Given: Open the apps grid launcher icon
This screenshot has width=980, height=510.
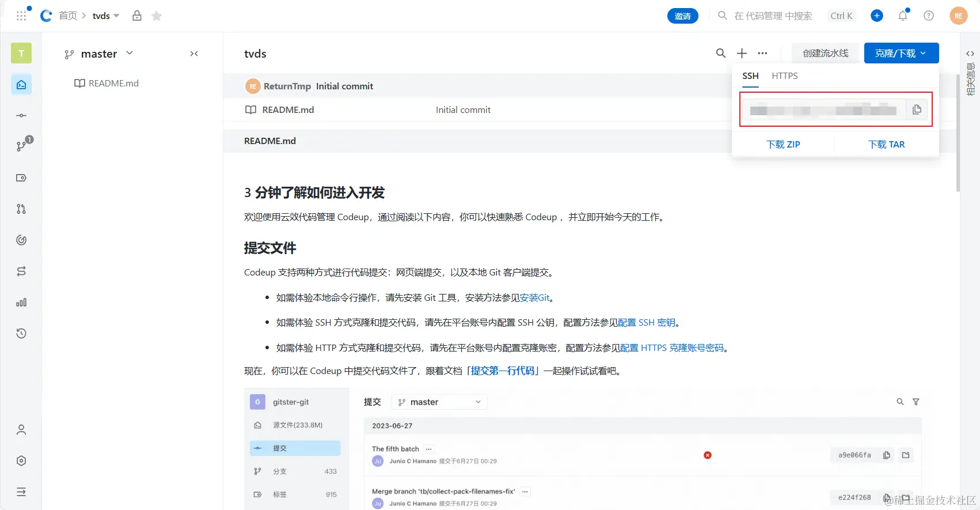Looking at the screenshot, I should [x=21, y=16].
